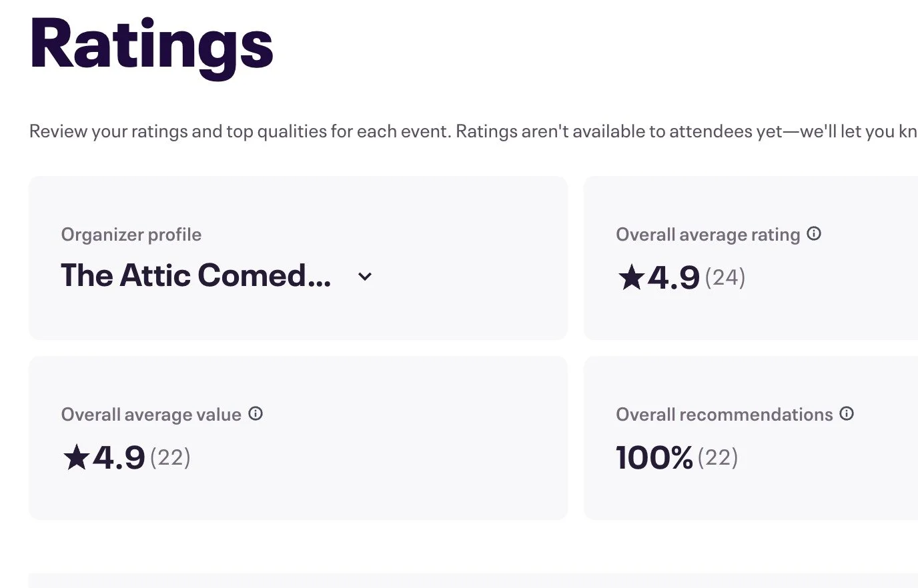Click the Overall average rating label
Viewport: 918px width, 588px height.
point(707,235)
